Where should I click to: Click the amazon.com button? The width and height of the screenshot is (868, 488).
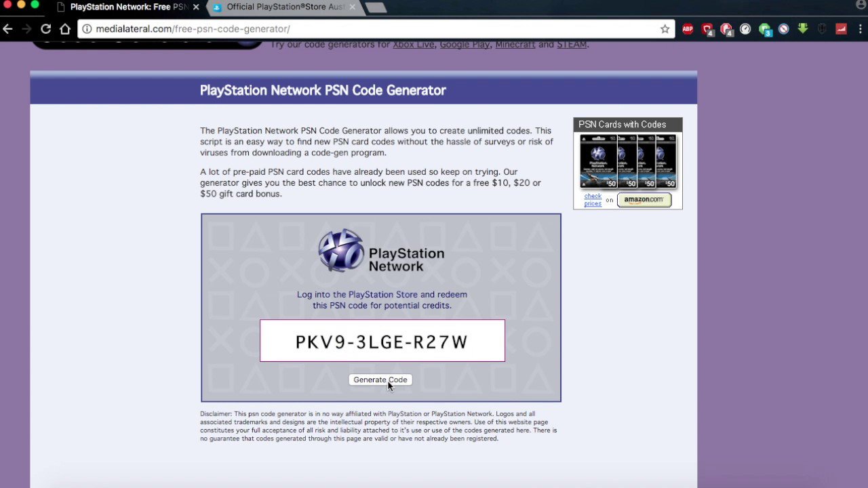[644, 199]
